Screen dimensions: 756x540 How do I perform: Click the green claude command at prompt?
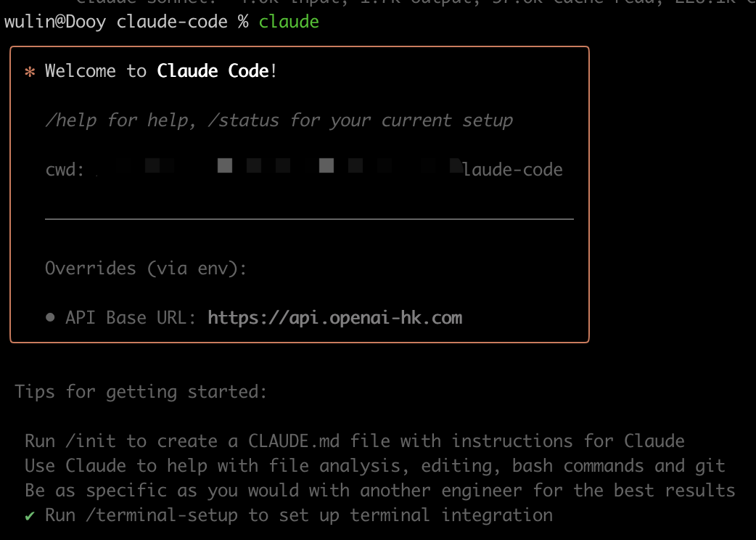point(289,22)
